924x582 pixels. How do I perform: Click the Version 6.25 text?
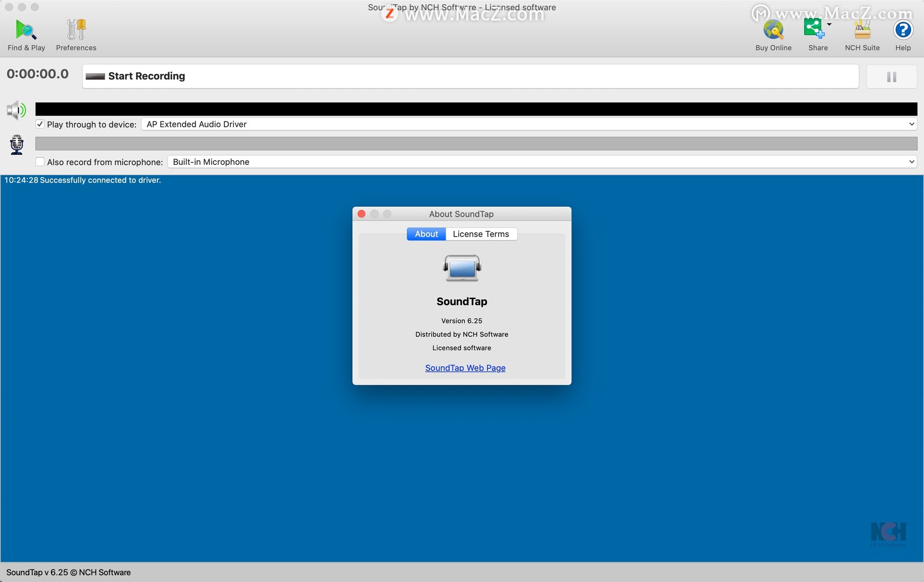click(462, 321)
